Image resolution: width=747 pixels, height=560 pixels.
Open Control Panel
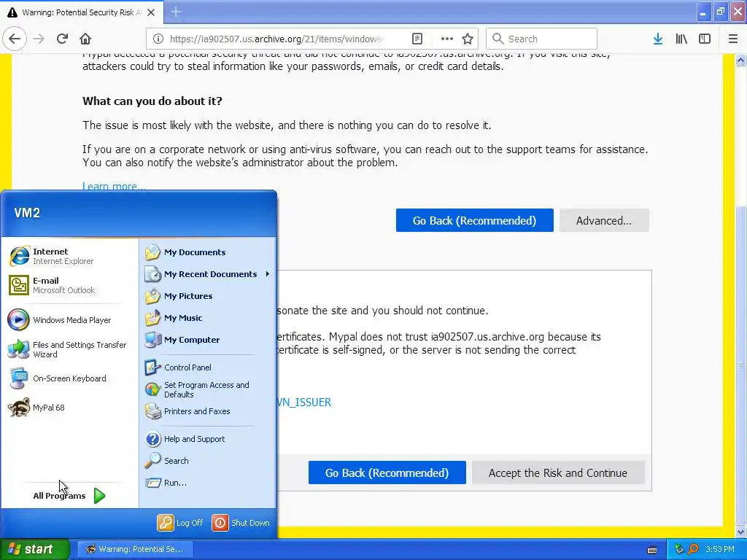tap(208, 367)
